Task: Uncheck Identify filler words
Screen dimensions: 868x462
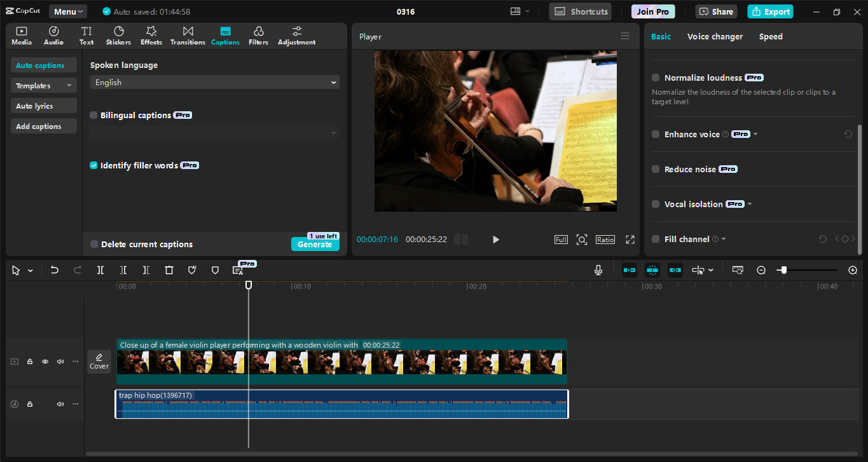Action: [93, 165]
